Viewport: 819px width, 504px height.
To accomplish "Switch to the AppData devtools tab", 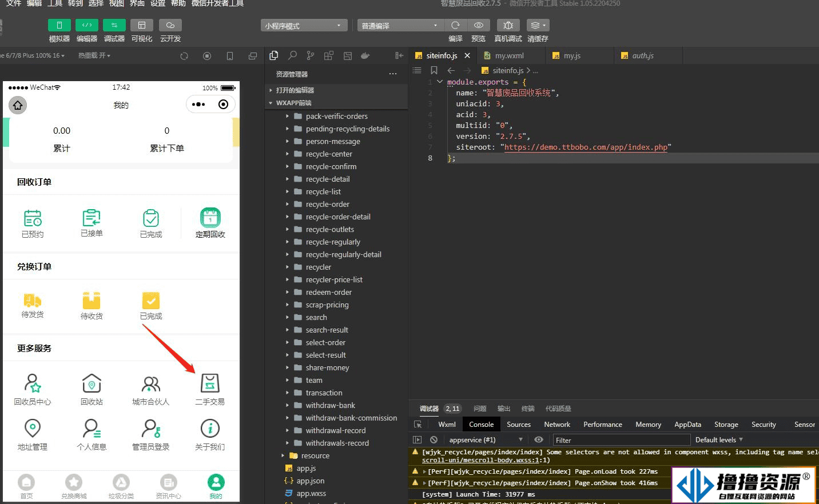I will pos(687,424).
